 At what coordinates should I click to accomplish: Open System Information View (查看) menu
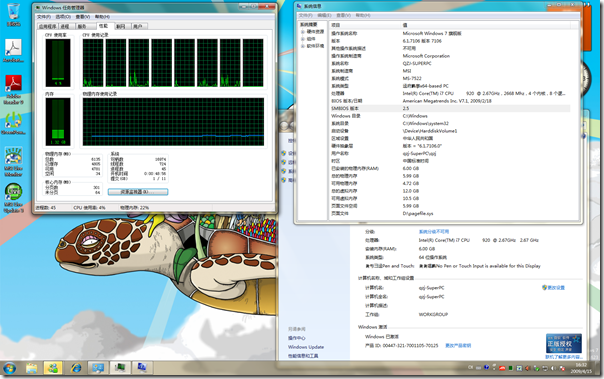pos(343,15)
